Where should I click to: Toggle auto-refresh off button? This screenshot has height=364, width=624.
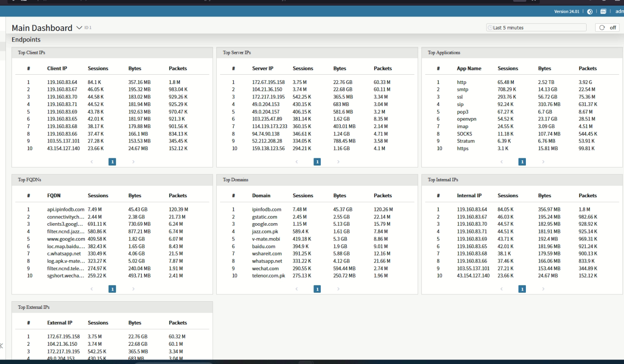tap(613, 28)
